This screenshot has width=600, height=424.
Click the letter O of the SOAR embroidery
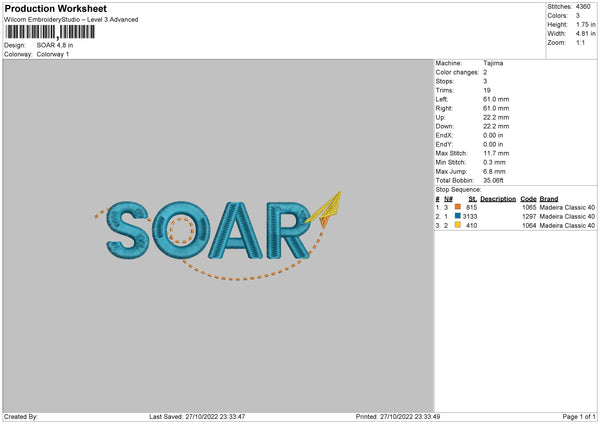[181, 230]
